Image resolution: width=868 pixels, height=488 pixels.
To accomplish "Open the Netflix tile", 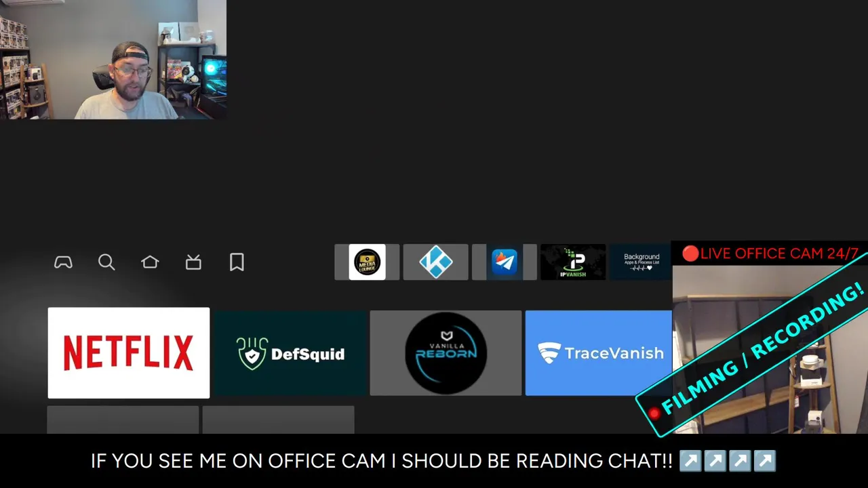I will click(x=129, y=353).
